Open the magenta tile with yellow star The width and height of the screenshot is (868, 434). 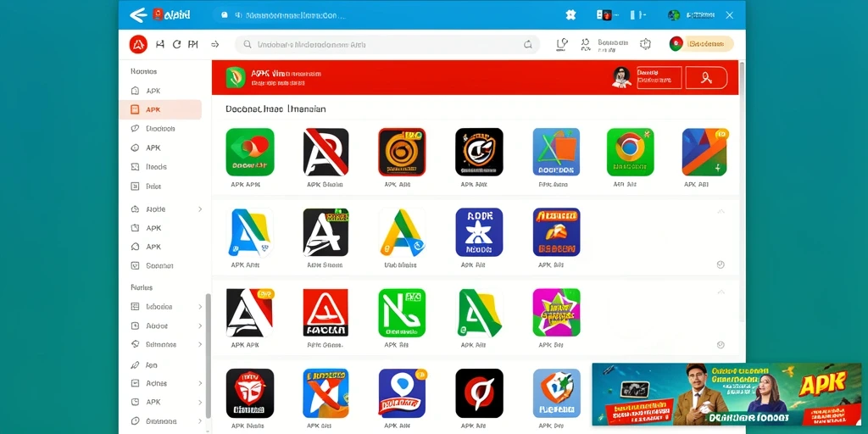[x=556, y=313]
